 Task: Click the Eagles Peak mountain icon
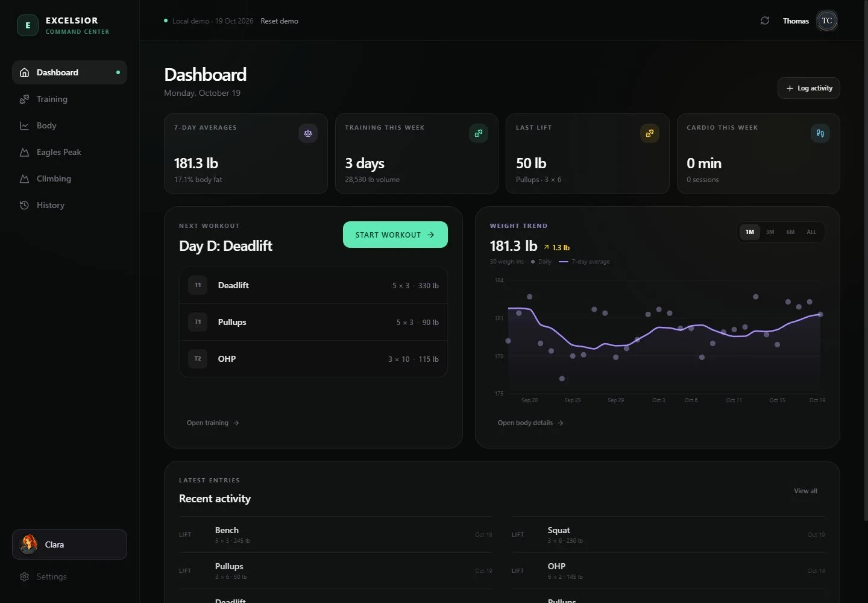coord(24,152)
